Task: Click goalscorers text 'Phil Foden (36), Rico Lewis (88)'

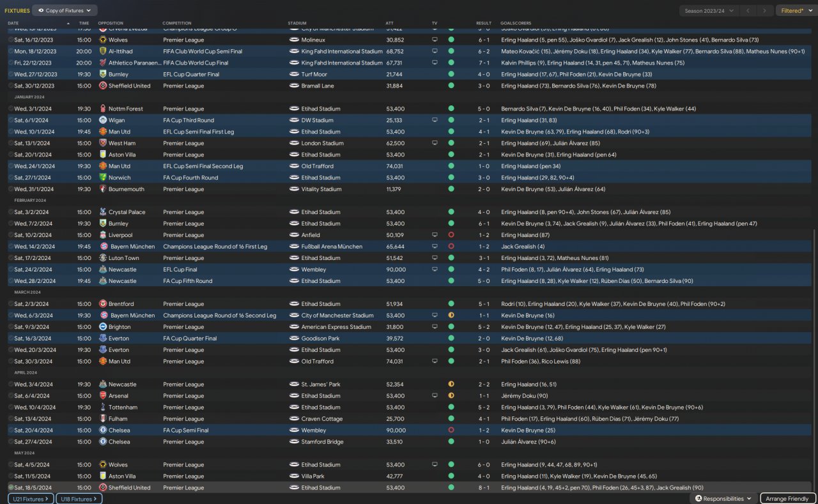Action: (x=541, y=362)
